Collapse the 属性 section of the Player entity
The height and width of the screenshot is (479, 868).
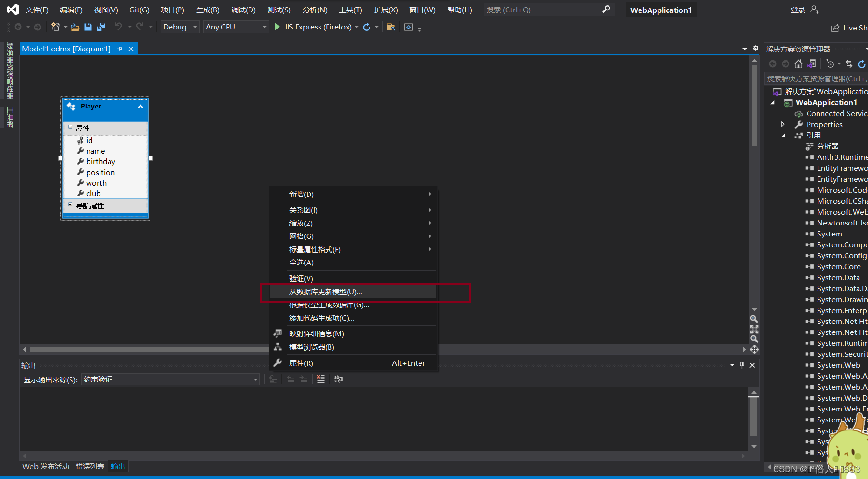[x=70, y=128]
